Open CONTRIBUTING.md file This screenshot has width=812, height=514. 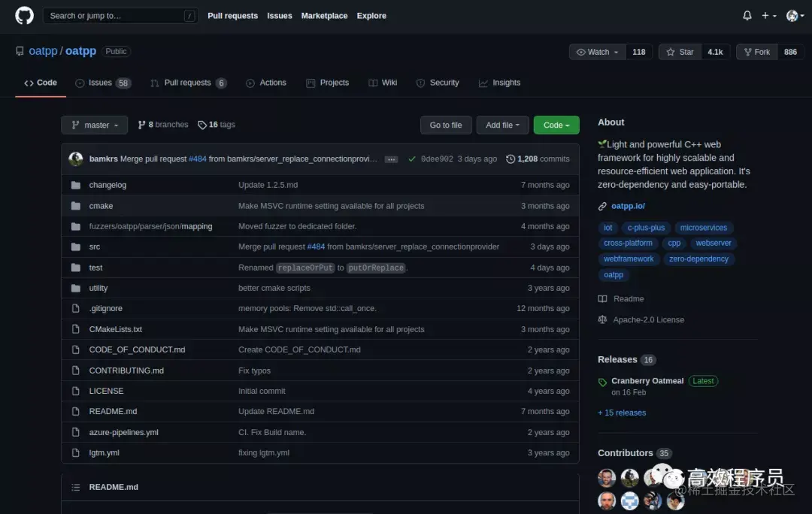click(126, 370)
